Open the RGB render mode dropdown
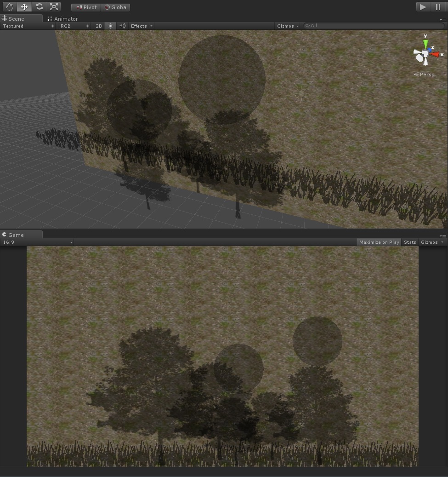The image size is (448, 477). (x=74, y=26)
